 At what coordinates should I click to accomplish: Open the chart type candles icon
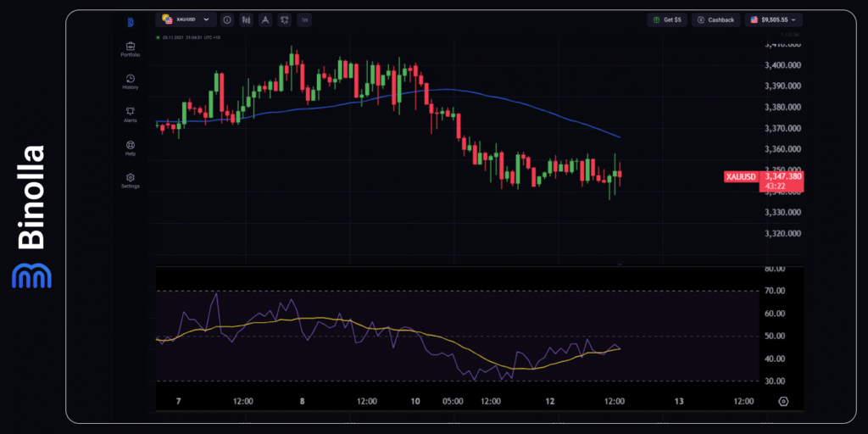[x=247, y=19]
